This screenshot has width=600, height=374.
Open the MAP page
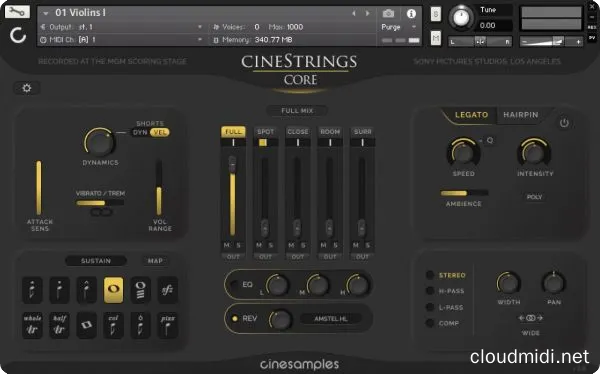point(155,261)
